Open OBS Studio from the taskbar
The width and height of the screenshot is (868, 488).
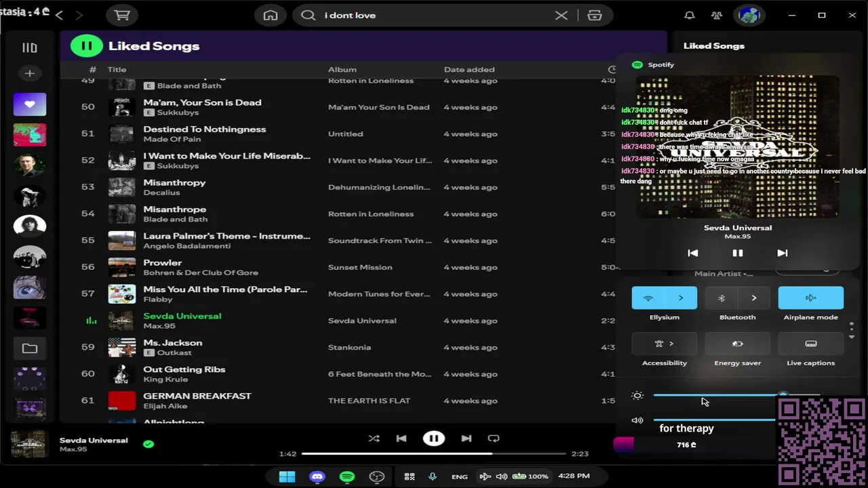377,476
